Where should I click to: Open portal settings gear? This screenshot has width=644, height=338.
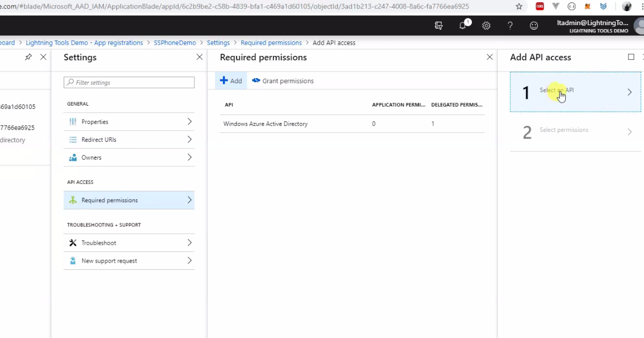(x=486, y=26)
